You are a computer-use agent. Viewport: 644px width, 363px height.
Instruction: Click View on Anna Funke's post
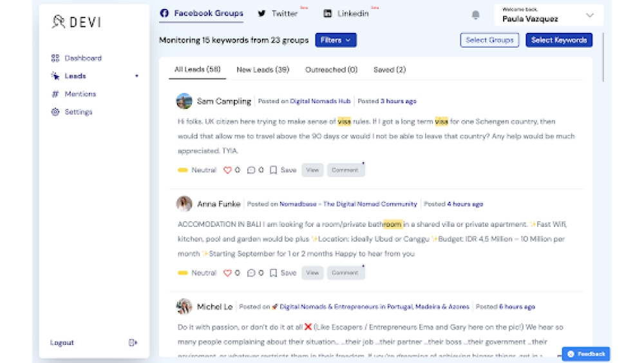pos(312,273)
